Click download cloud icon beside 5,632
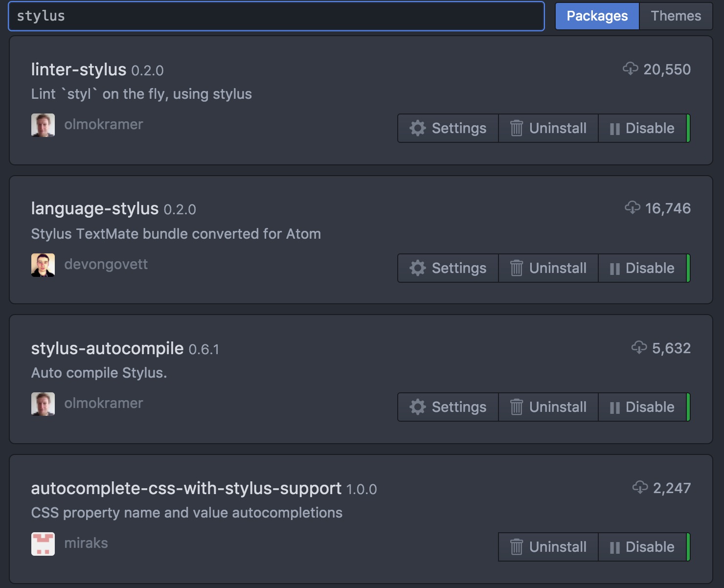The height and width of the screenshot is (588, 724). point(639,347)
